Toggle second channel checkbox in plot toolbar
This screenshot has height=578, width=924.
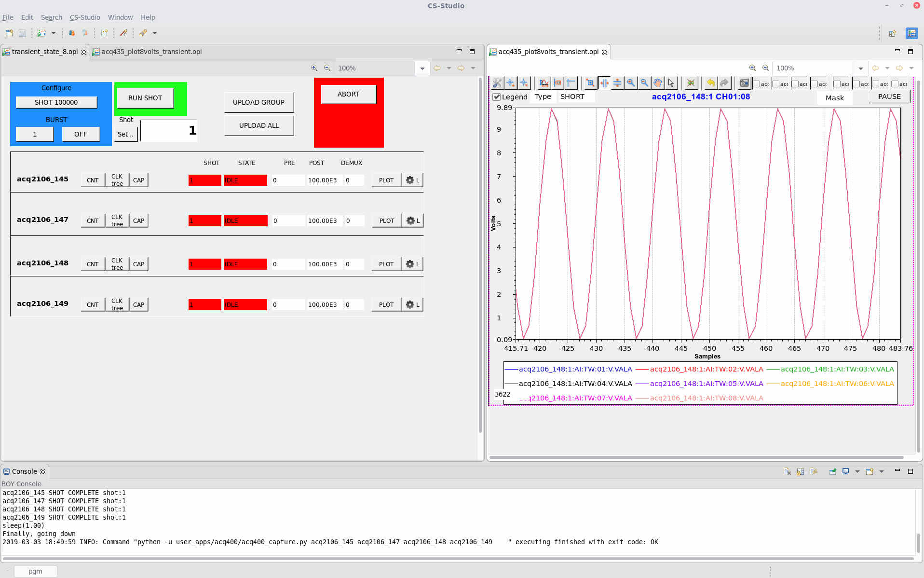[x=776, y=84]
